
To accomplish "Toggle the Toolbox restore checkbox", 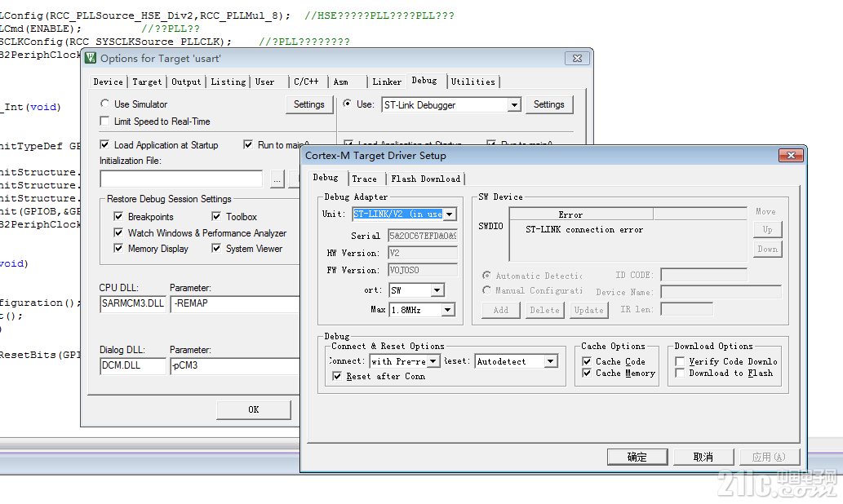I will [216, 217].
